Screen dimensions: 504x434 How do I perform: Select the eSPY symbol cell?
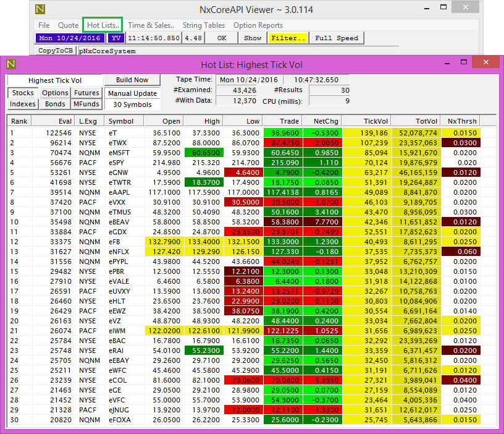[124, 163]
